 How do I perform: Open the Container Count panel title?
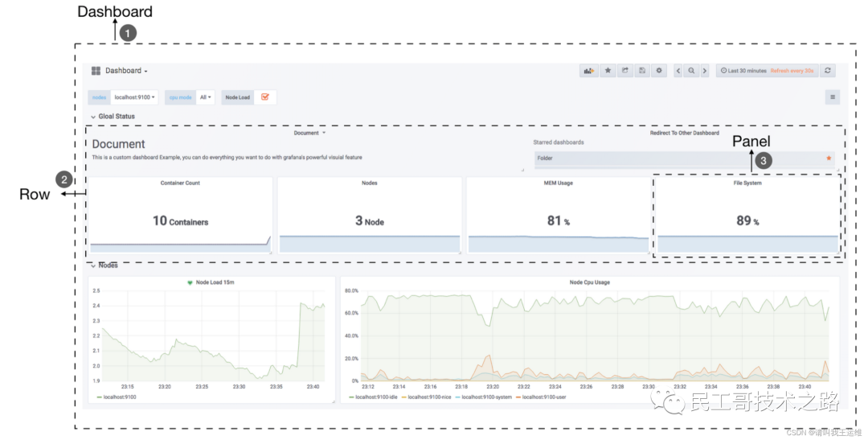point(181,183)
